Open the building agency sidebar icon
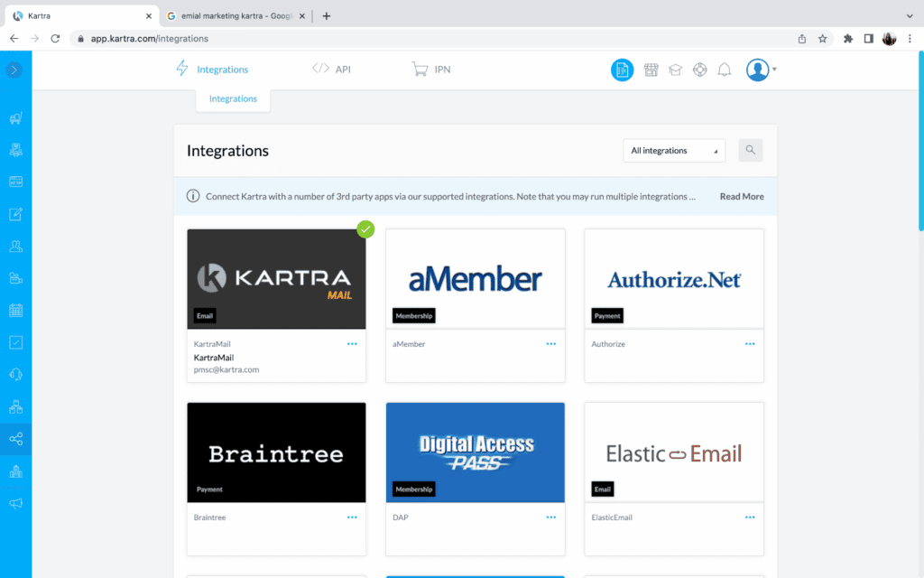Viewport: 924px width, 578px height. point(16,471)
